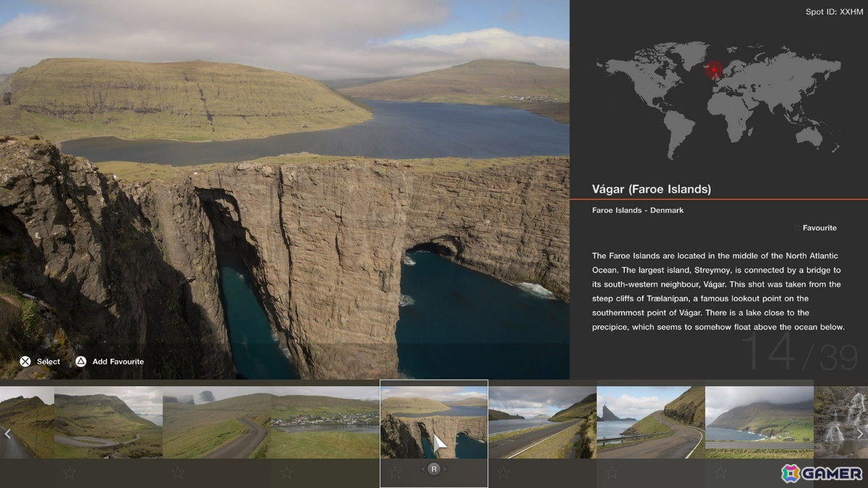This screenshot has width=868, height=488.
Task: Open the grassy hillside road thumbnail
Action: click(x=217, y=422)
